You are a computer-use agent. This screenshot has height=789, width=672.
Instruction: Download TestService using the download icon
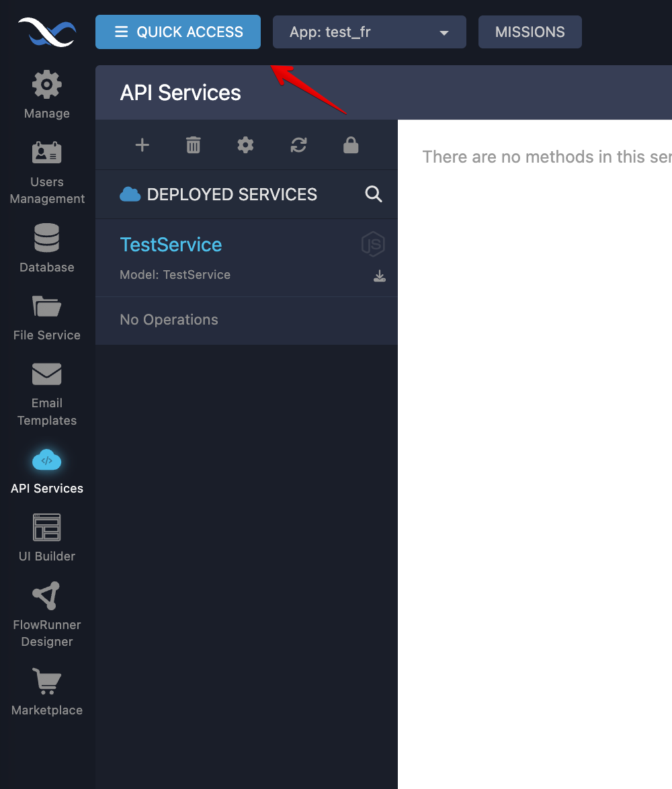(380, 276)
